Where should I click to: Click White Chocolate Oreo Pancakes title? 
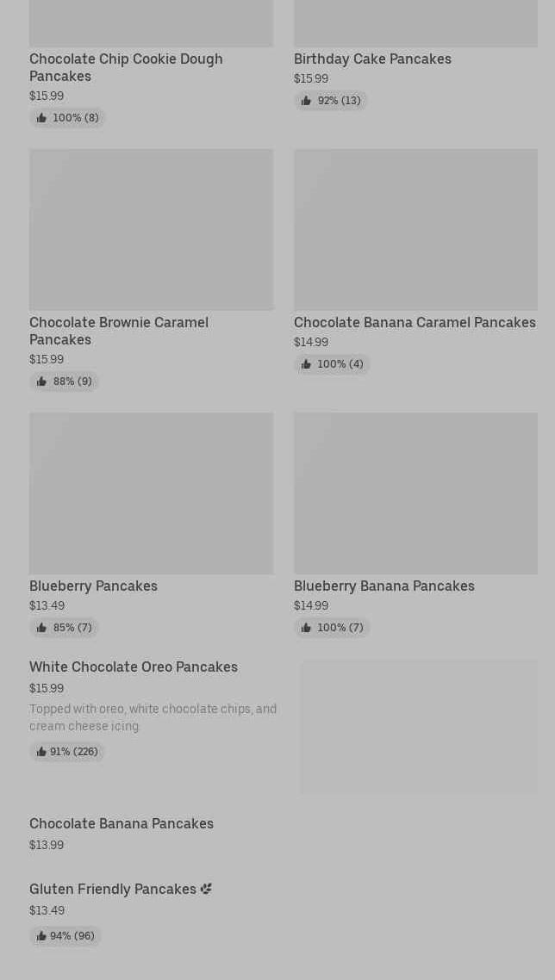(x=134, y=667)
